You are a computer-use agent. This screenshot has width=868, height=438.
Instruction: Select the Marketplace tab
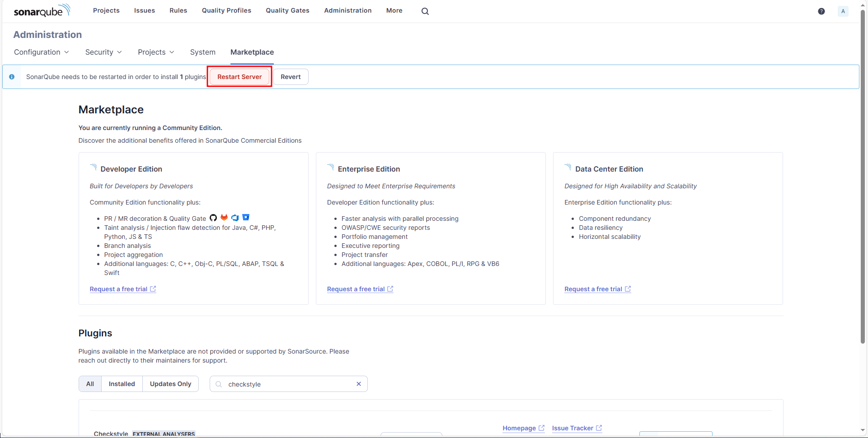pos(252,52)
